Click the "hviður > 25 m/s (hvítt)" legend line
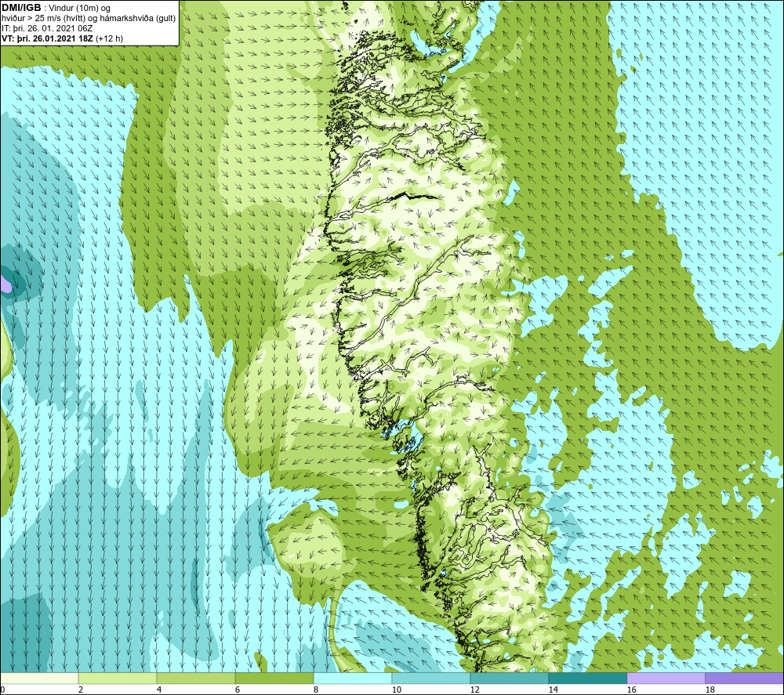Viewport: 784px width, 695px height. [x=89, y=18]
